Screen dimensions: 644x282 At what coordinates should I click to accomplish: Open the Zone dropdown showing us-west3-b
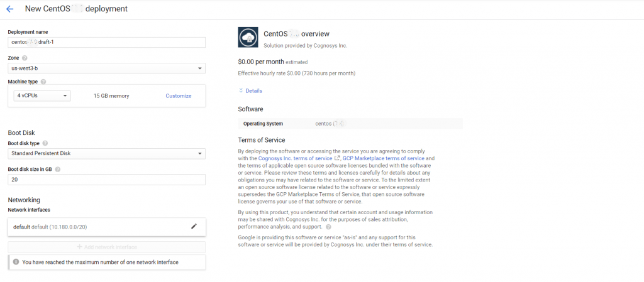(106, 68)
